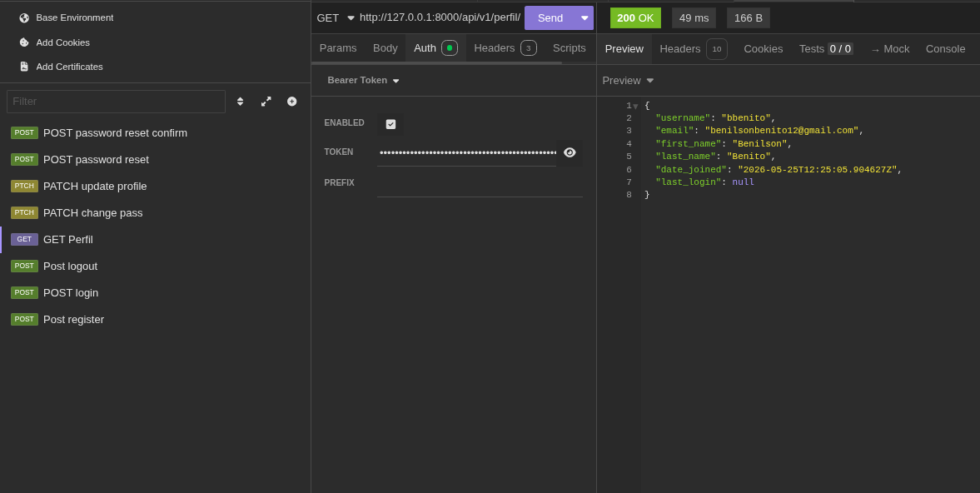Screen dimensions: 980x493
Task: Open the Tests 0 / 0 tab
Action: [826, 49]
